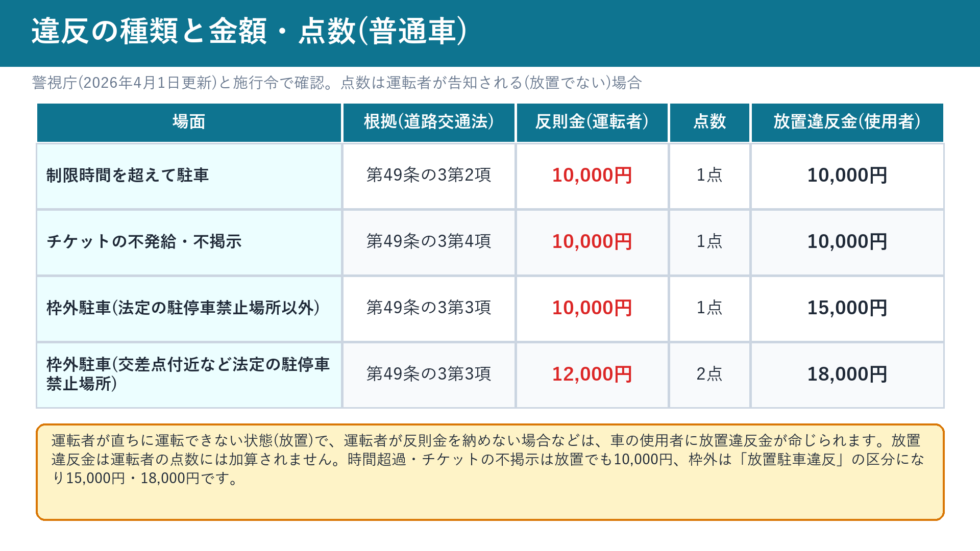Select the subtitle line beginning 警視庁(2026年4月1日更新)
This screenshot has width=980, height=551.
337,83
